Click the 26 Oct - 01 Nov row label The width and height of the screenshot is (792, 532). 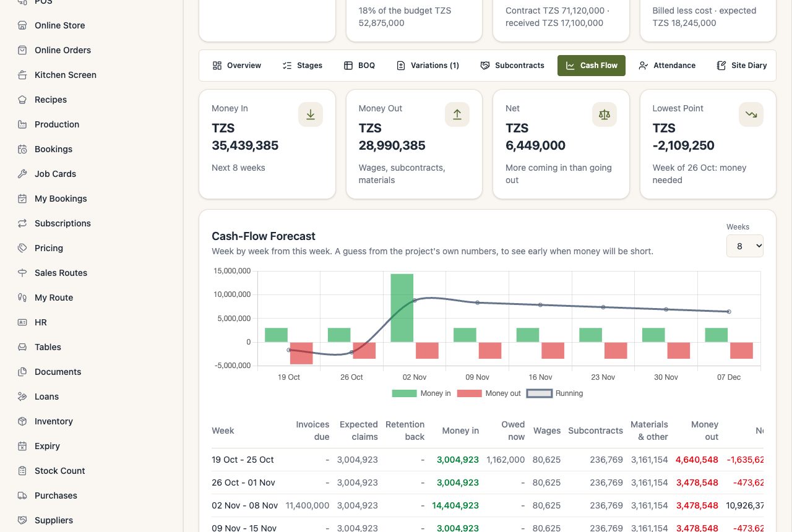243,483
